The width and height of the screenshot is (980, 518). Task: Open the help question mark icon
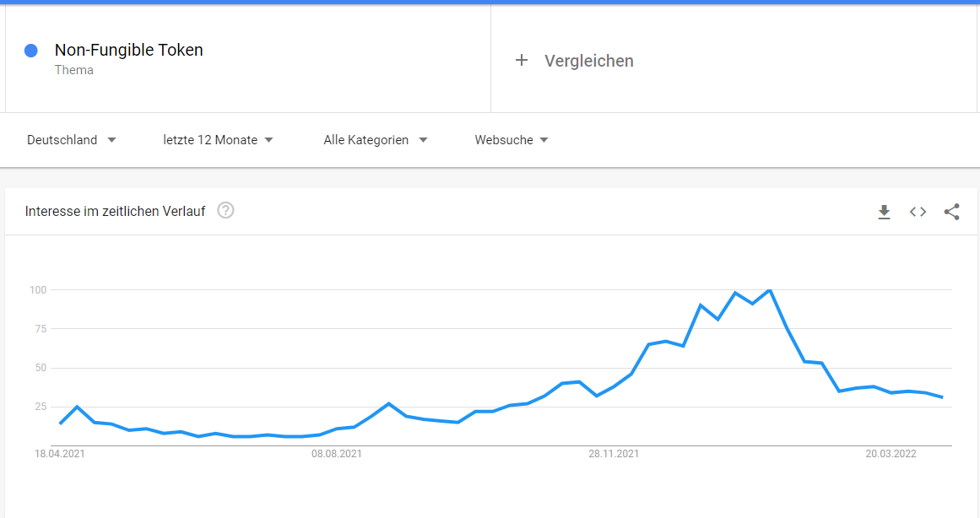pos(225,211)
